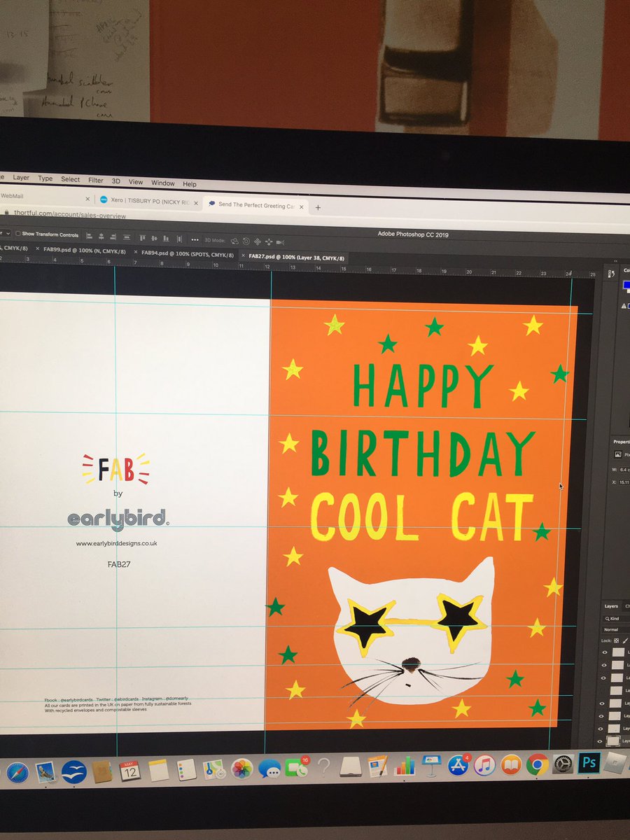The image size is (630, 840).
Task: Select the Scale 3D Object camera icon
Action: click(280, 241)
